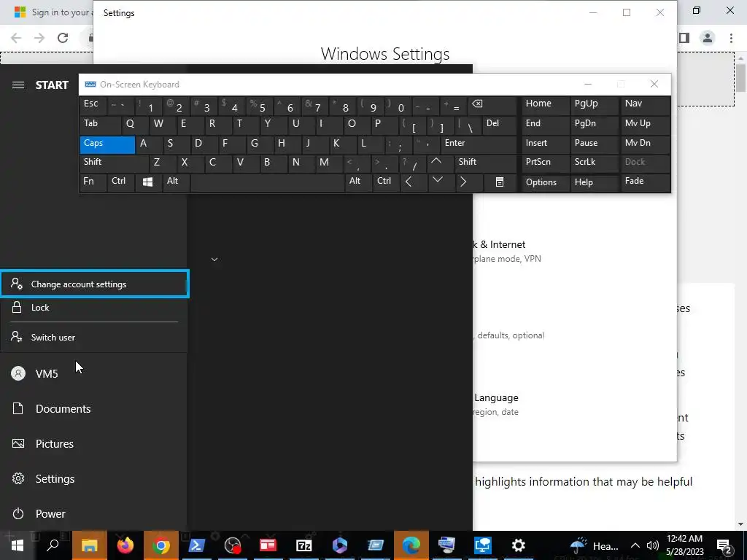Click the Del key on On-Screen Keyboard
This screenshot has width=747, height=560.
499,125
